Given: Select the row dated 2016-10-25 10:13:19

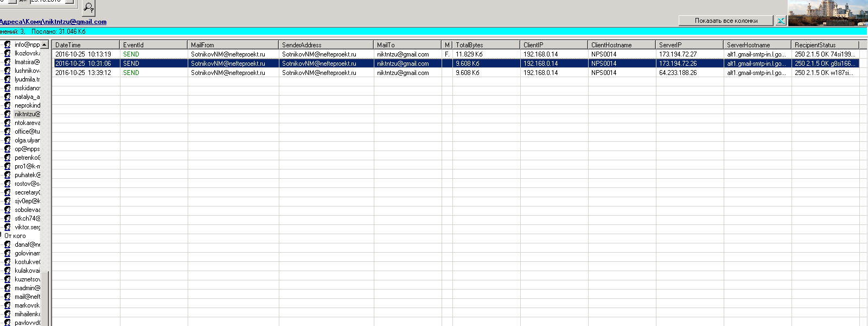Looking at the screenshot, I should click(456, 54).
